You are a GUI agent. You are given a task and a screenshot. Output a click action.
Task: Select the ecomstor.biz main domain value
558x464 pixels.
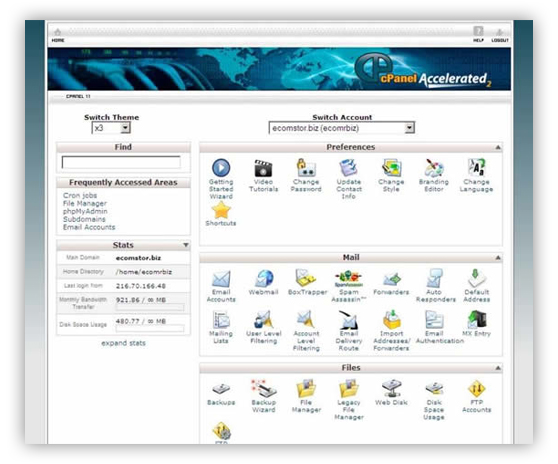[x=138, y=258]
